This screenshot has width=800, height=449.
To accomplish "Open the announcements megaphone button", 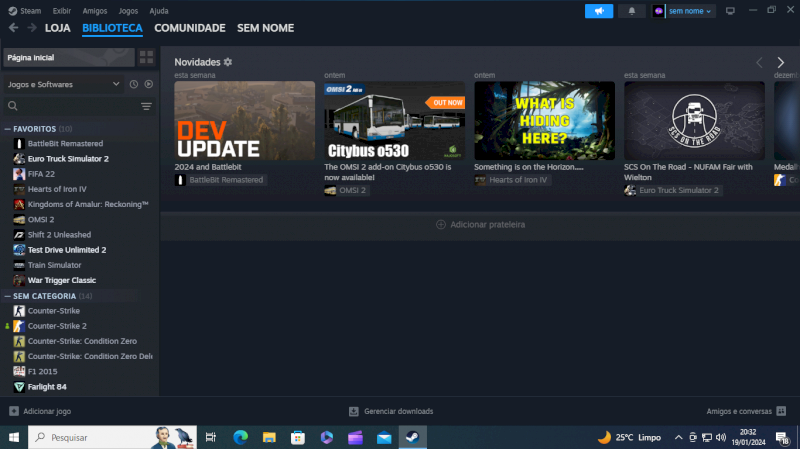I will (x=599, y=11).
